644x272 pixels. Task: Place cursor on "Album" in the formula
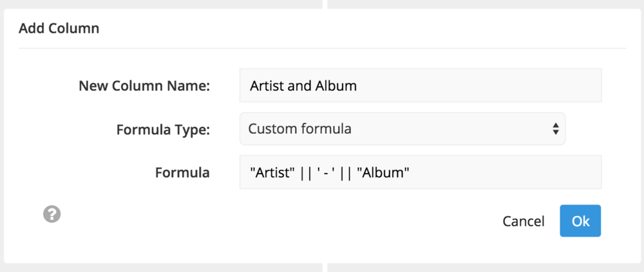point(384,173)
